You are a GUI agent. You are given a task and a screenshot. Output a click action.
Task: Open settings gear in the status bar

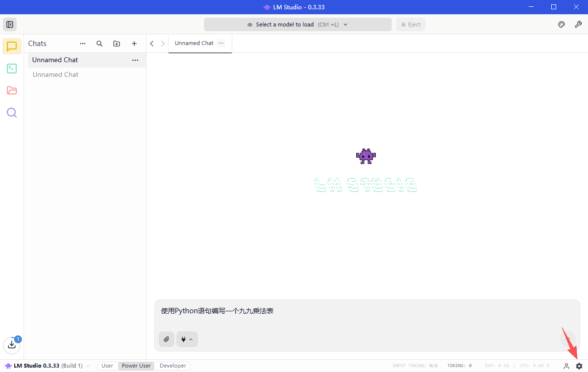point(579,366)
